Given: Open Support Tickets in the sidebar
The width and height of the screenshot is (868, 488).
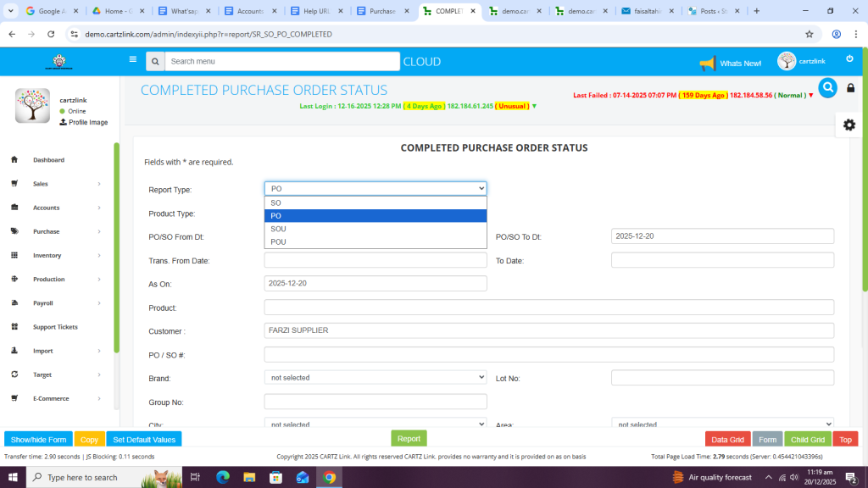Looking at the screenshot, I should 55,327.
